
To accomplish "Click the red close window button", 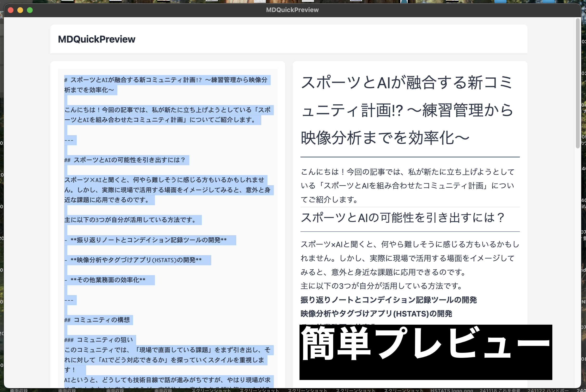I will click(x=11, y=10).
